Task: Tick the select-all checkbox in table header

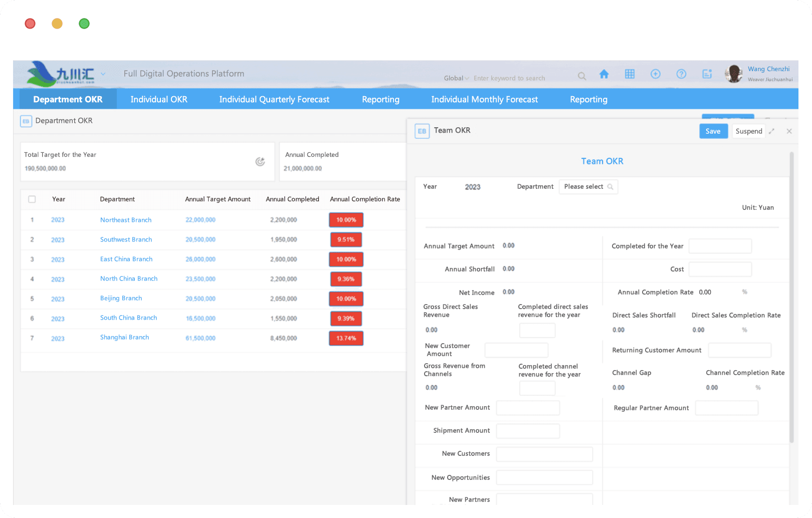Action: pos(32,199)
